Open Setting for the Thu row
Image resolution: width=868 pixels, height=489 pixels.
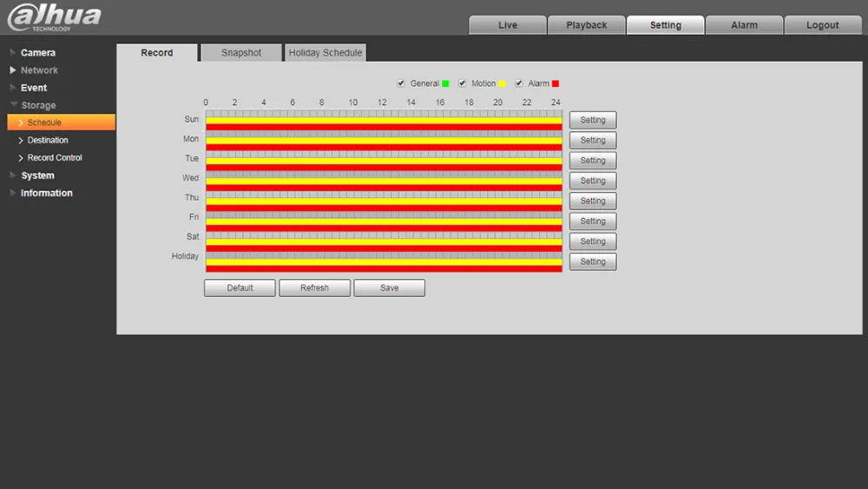tap(592, 201)
